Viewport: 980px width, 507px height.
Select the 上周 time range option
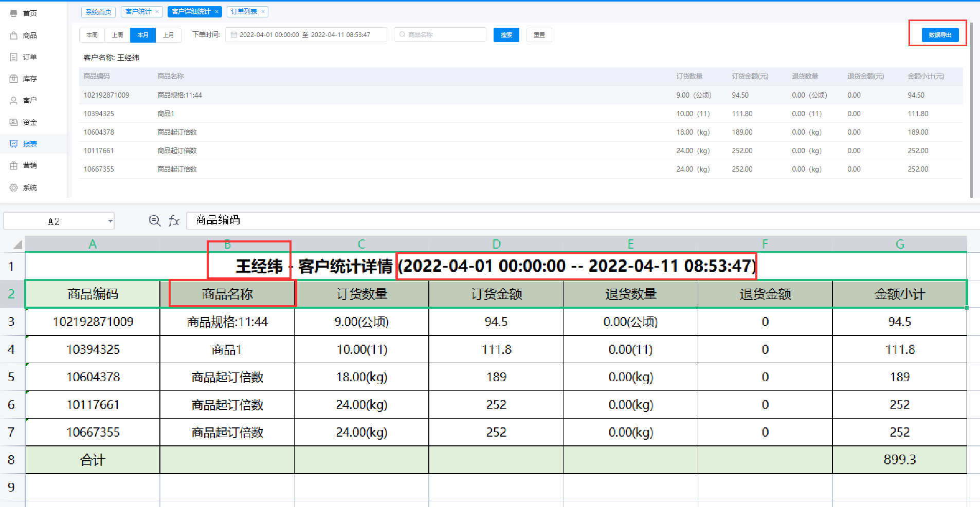118,35
